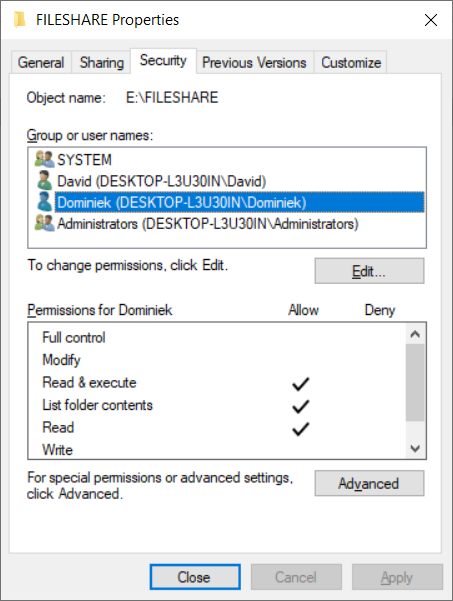The height and width of the screenshot is (601, 453).
Task: Open the Customize tab
Action: click(351, 62)
